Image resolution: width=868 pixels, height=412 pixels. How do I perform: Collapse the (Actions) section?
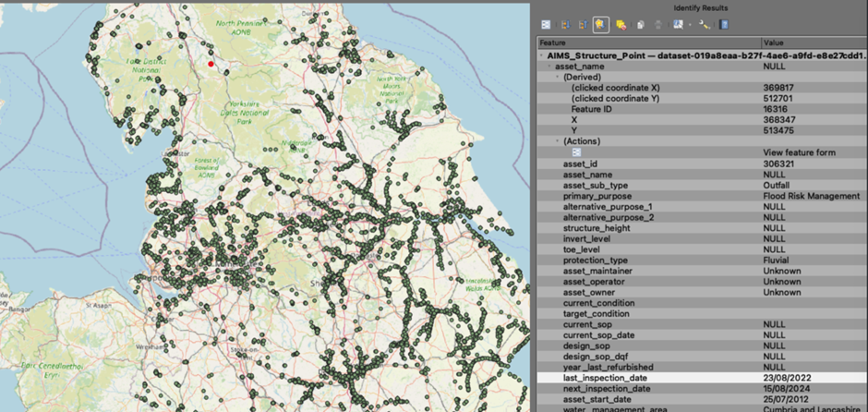(557, 141)
